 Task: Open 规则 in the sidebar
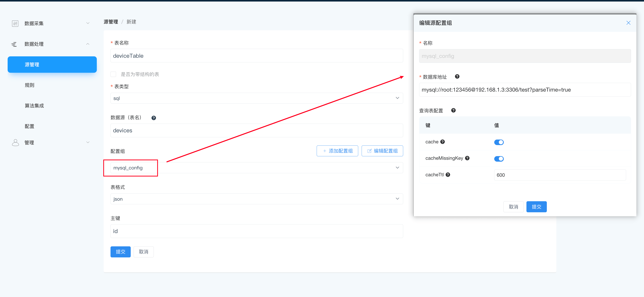30,85
